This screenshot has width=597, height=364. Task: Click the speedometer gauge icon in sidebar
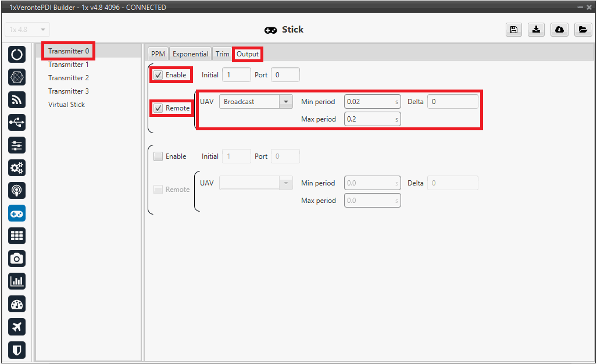(x=17, y=304)
